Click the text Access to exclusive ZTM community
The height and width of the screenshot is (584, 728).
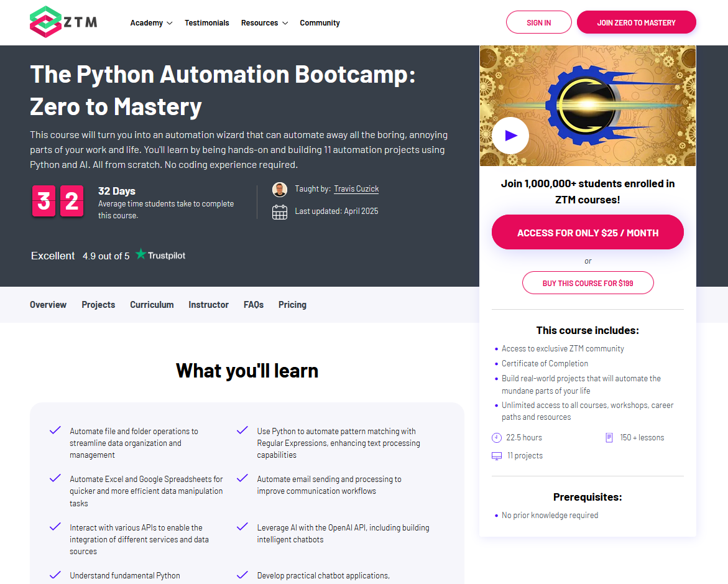[x=563, y=348]
